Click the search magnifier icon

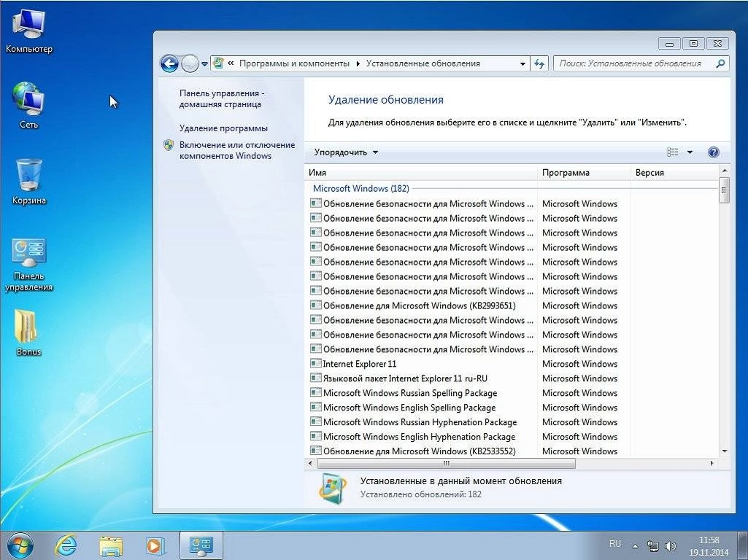click(x=720, y=63)
